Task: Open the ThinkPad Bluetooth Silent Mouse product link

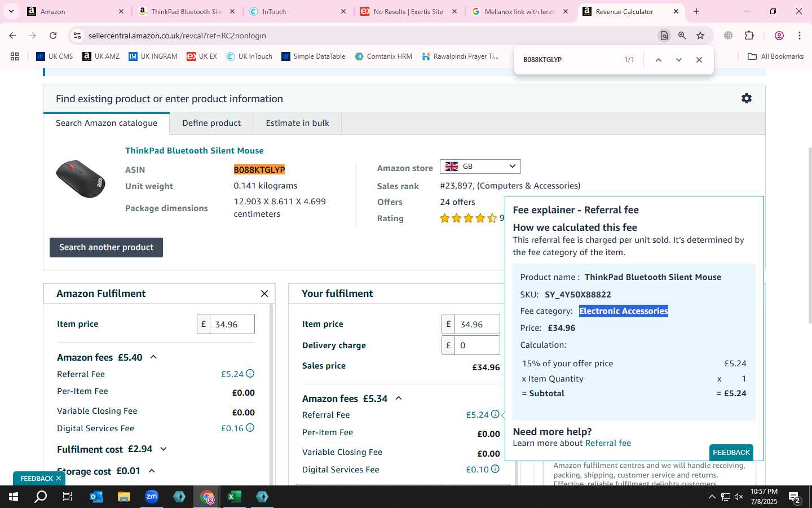Action: tap(195, 151)
